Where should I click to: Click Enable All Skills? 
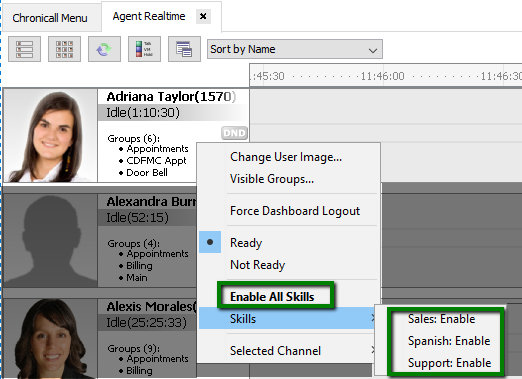(x=272, y=296)
